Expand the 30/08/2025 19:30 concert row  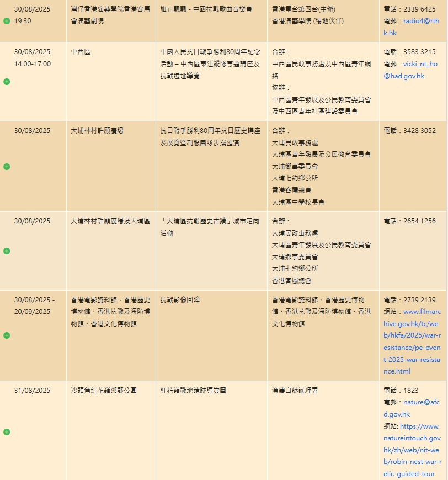(7, 20)
